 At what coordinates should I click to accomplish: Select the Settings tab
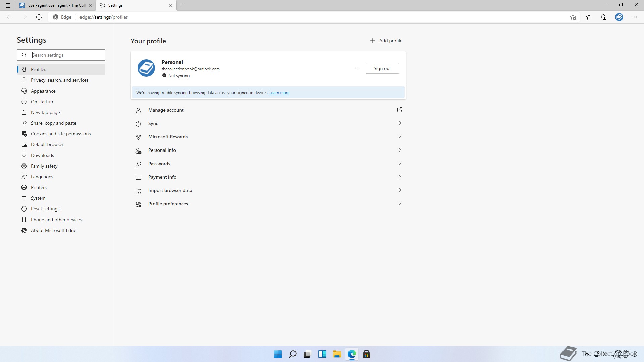coord(136,5)
